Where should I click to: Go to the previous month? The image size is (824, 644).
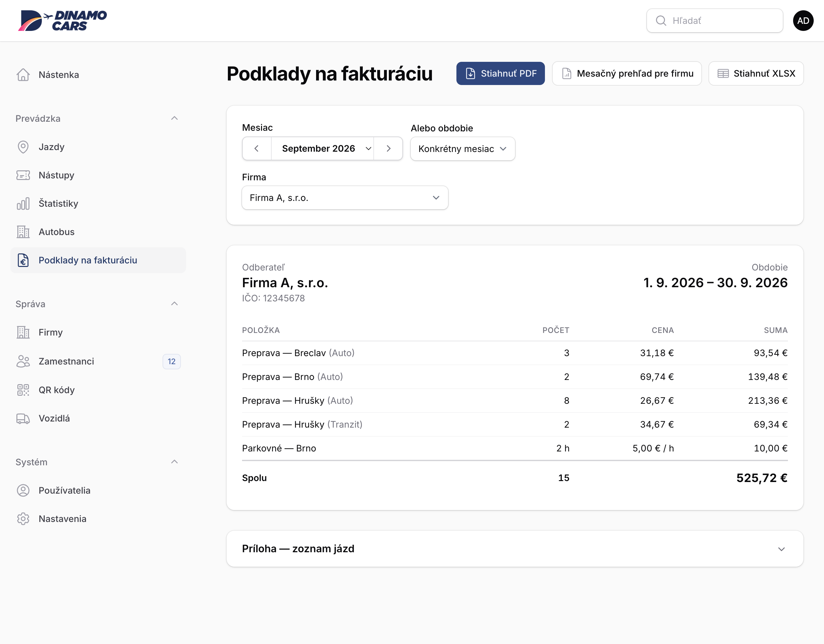[257, 148]
